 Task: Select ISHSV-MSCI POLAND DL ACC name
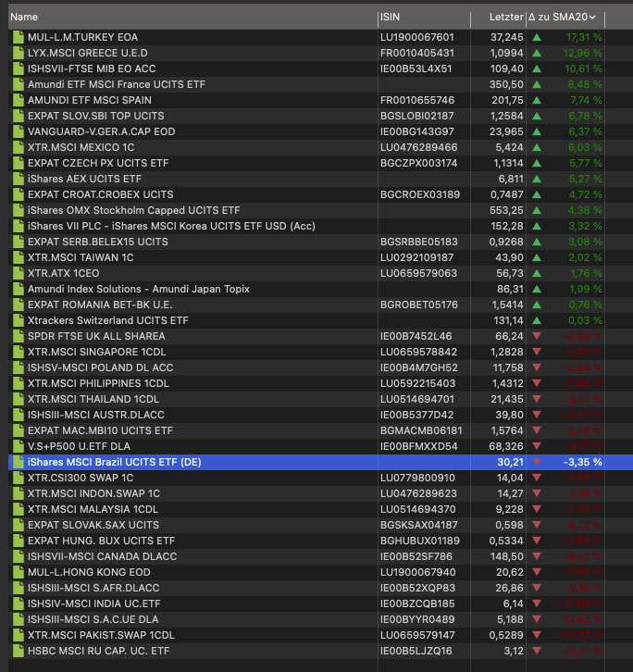[x=101, y=367]
